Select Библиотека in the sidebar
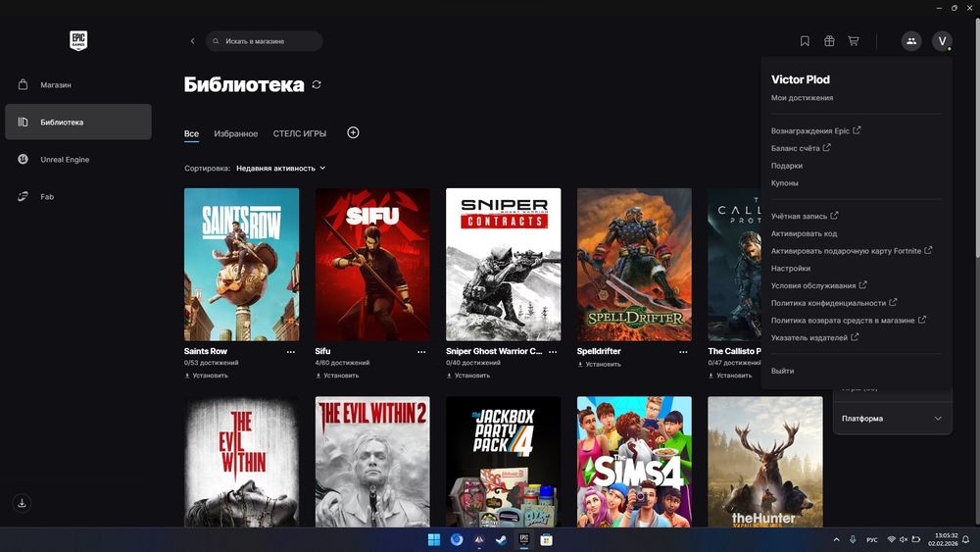The image size is (980, 552). click(78, 122)
